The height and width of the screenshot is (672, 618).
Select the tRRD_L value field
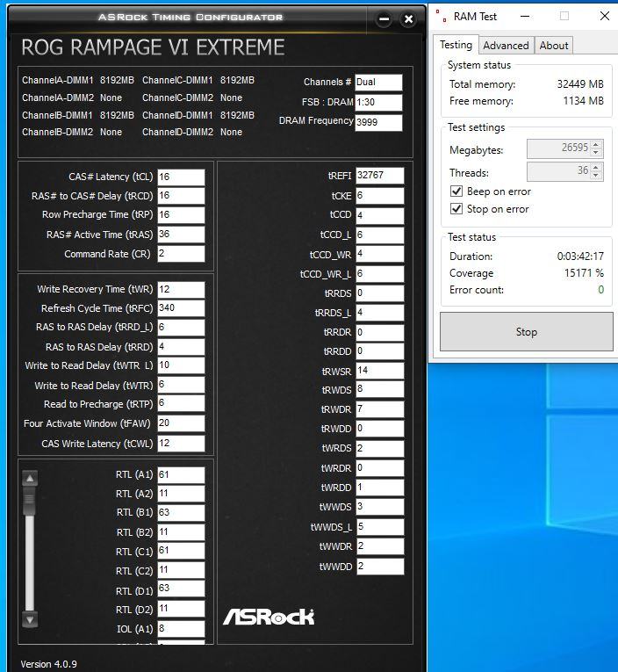181,328
